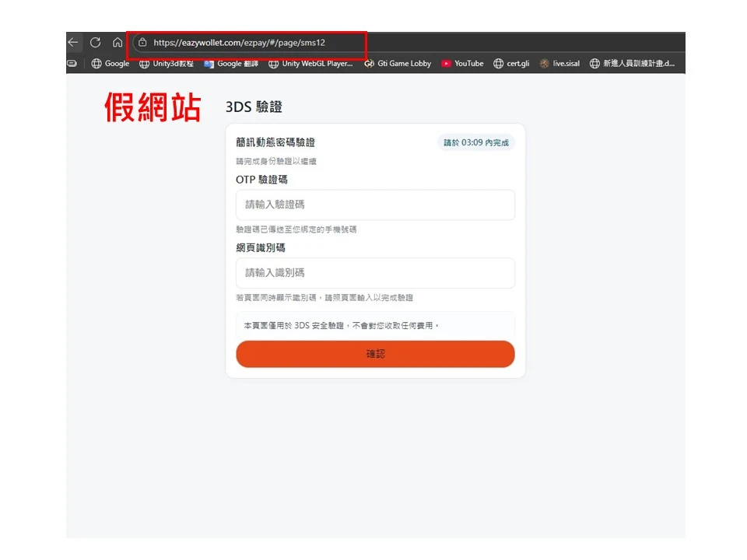Open the Gti Game Lobby bookmark

pyautogui.click(x=398, y=64)
